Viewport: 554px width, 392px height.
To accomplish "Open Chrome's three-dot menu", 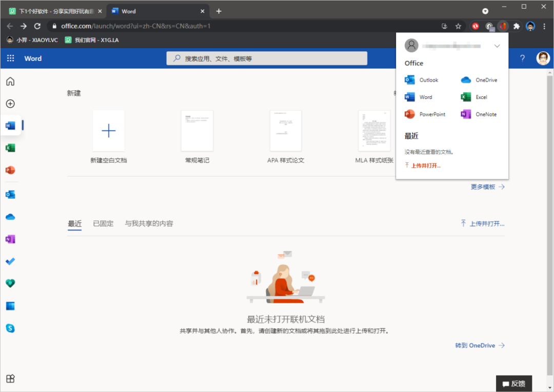I will [544, 26].
